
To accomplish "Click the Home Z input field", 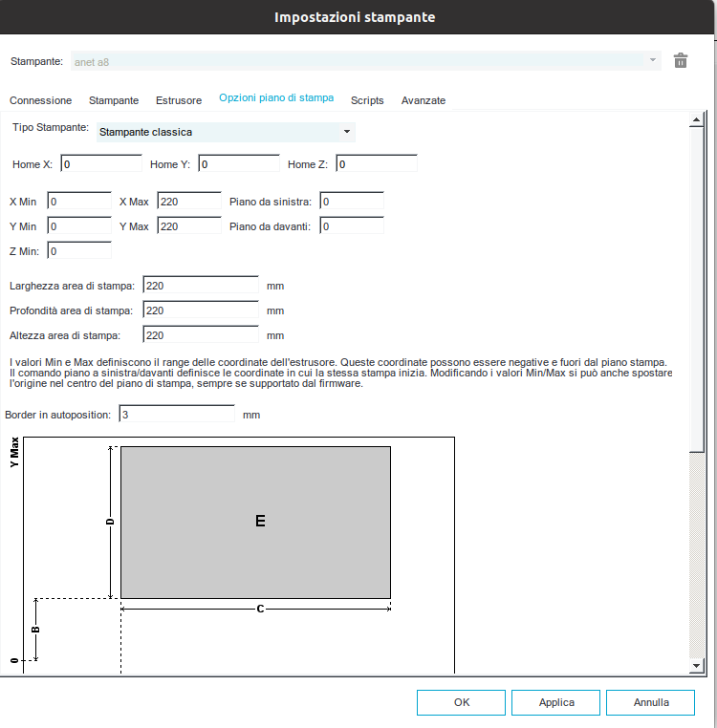I will click(x=377, y=163).
